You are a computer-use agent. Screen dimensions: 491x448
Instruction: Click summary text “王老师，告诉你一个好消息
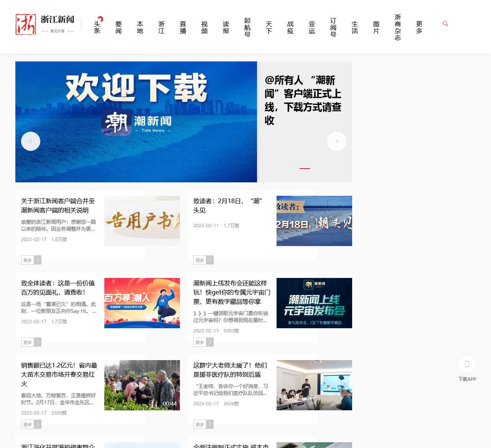(x=231, y=390)
